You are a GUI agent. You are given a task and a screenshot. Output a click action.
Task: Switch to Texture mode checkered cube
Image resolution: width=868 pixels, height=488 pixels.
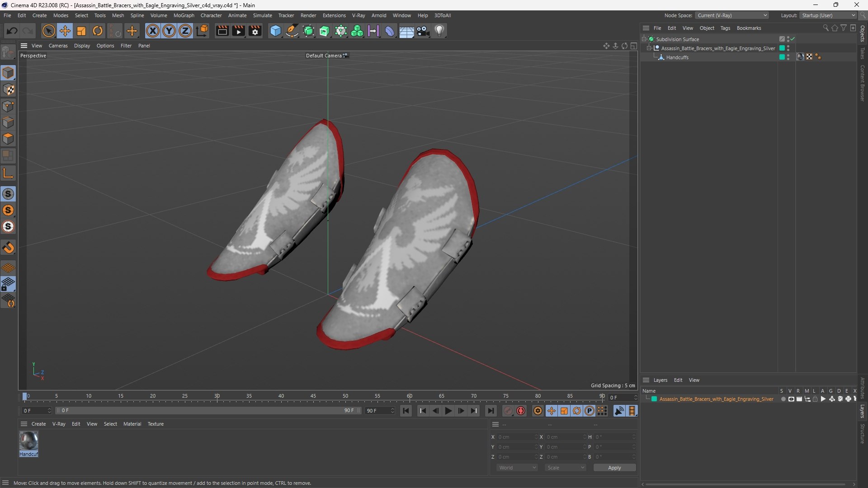[x=8, y=89]
